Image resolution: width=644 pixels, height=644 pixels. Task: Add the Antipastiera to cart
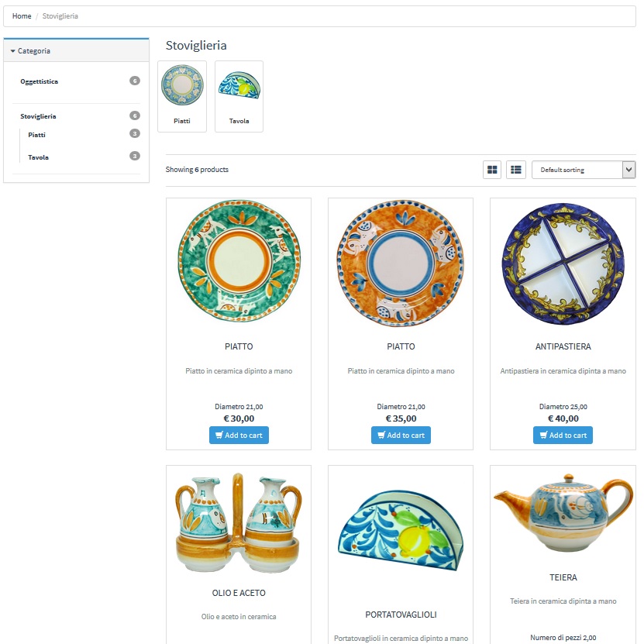tap(563, 436)
